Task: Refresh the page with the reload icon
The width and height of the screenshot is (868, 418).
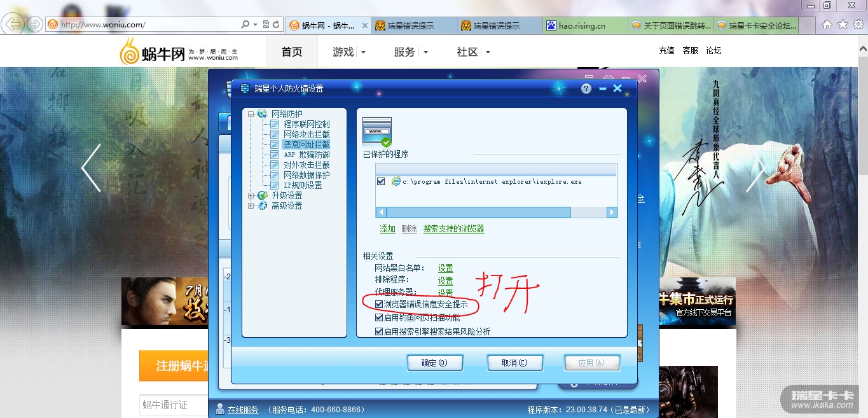Action: coord(277,25)
